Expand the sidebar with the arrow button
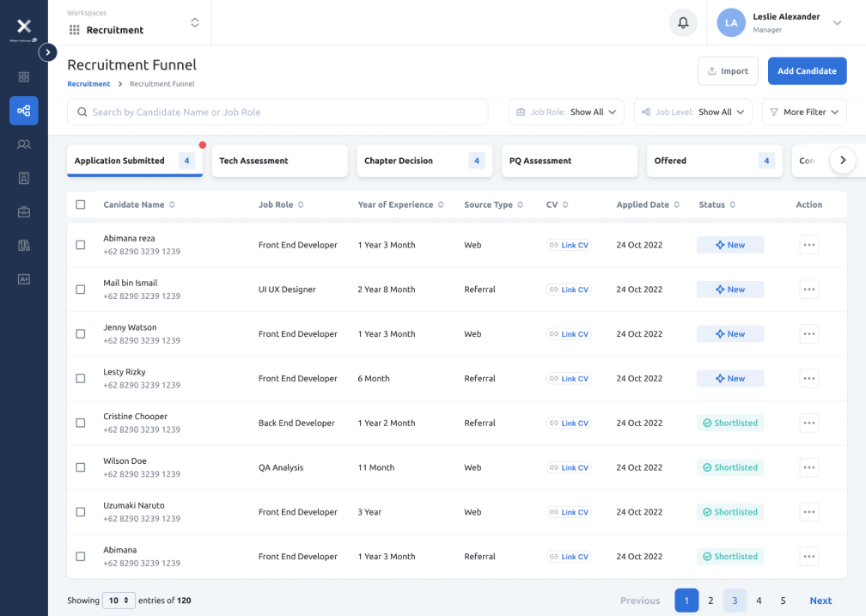Screen dimensions: 866x616 tap(48, 52)
